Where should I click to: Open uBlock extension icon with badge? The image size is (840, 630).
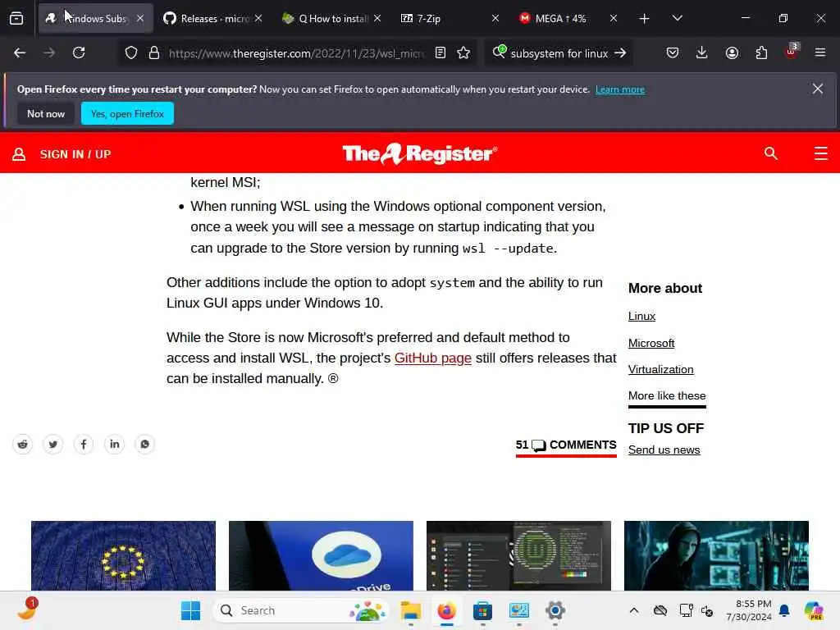792,52
